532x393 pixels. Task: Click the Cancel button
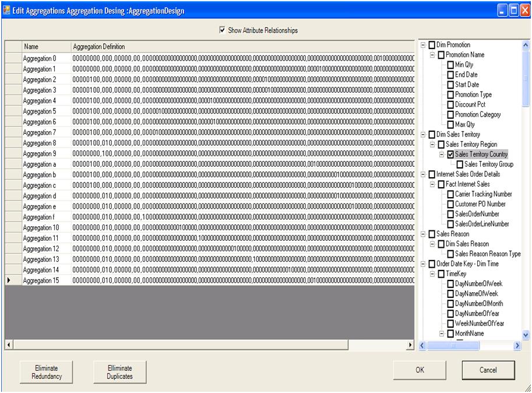coord(488,370)
